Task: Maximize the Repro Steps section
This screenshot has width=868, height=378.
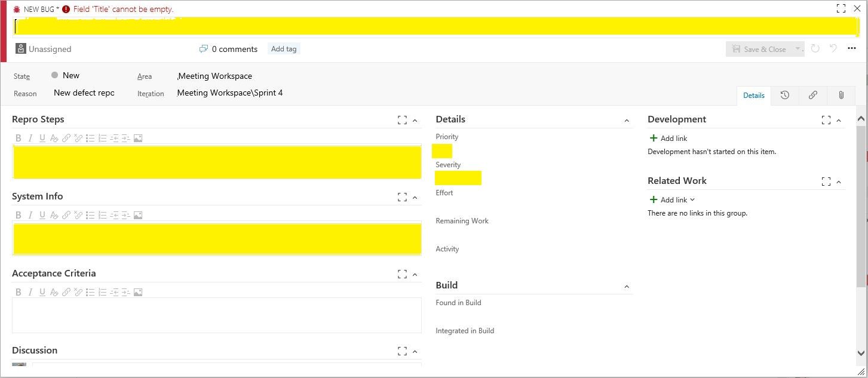Action: point(402,120)
